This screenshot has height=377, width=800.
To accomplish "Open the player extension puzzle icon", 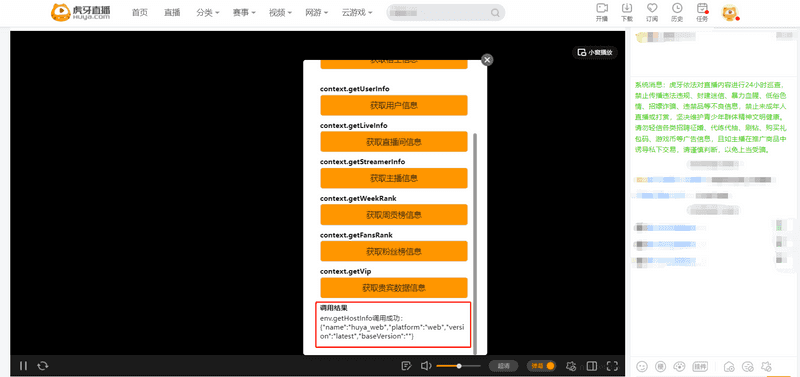I will tap(571, 366).
